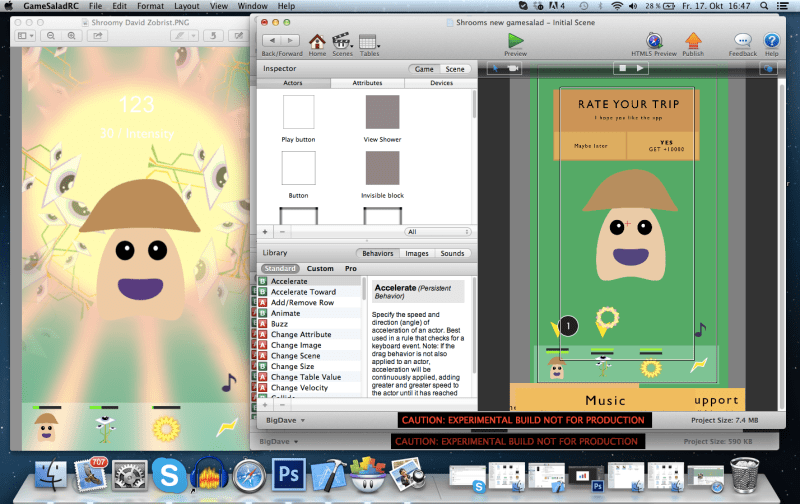Go forward with the Forward arrow
The image size is (800, 504).
pyautogui.click(x=290, y=40)
